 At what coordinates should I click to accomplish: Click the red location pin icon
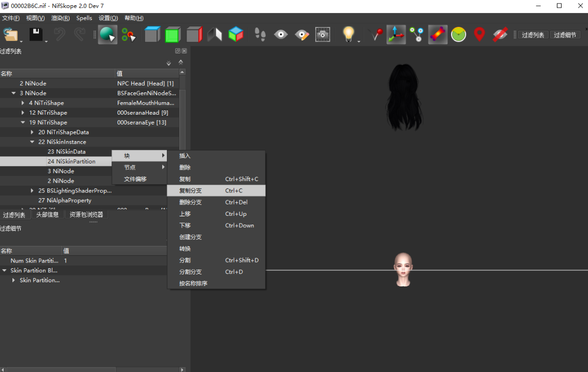[x=479, y=35]
